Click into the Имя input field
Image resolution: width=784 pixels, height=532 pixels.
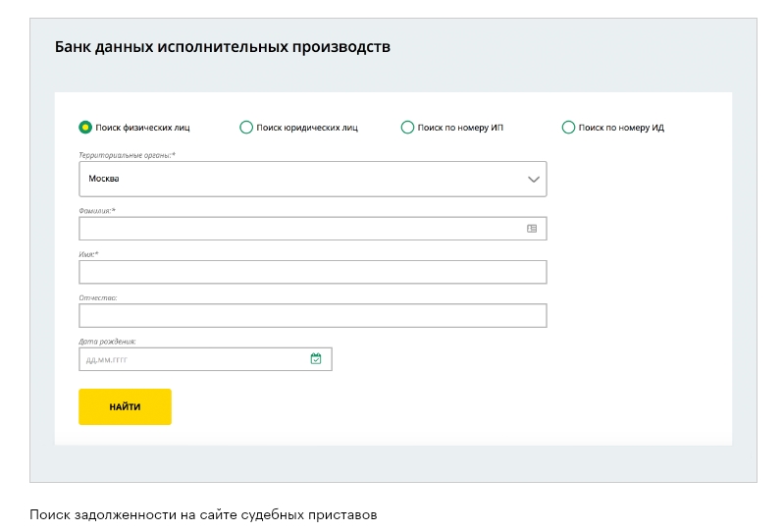[312, 272]
